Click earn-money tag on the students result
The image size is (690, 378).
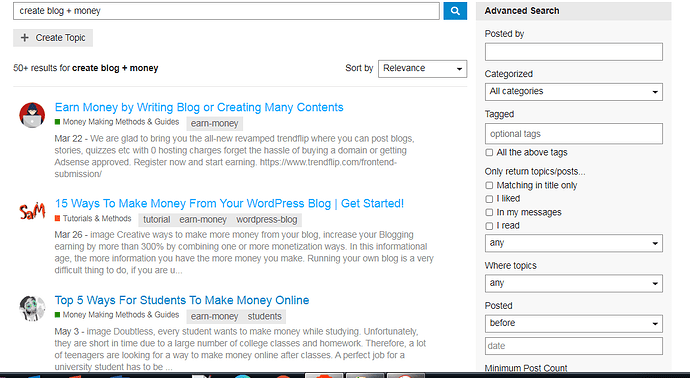click(214, 316)
